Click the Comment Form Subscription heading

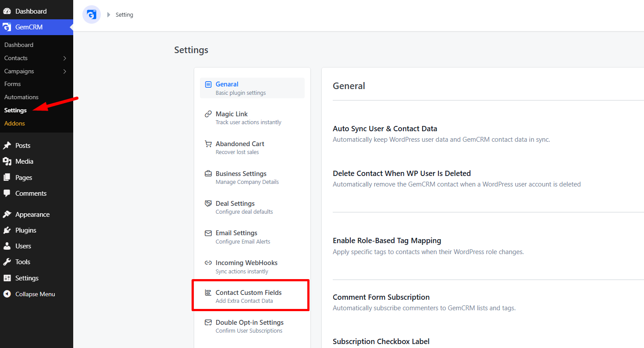coord(381,297)
